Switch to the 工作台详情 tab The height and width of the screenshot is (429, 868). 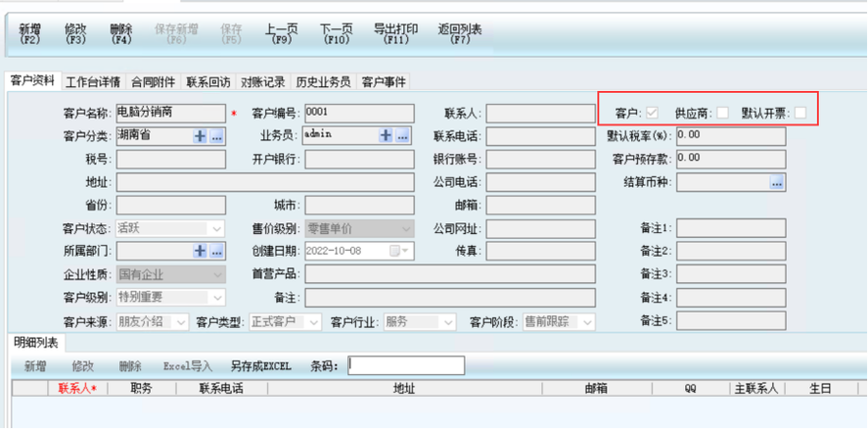click(x=93, y=82)
